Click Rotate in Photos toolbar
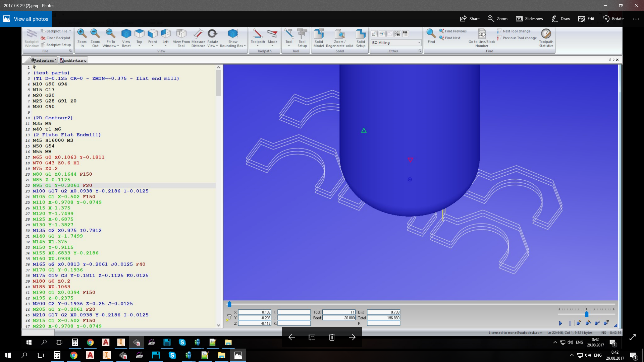644x362 pixels. click(613, 19)
